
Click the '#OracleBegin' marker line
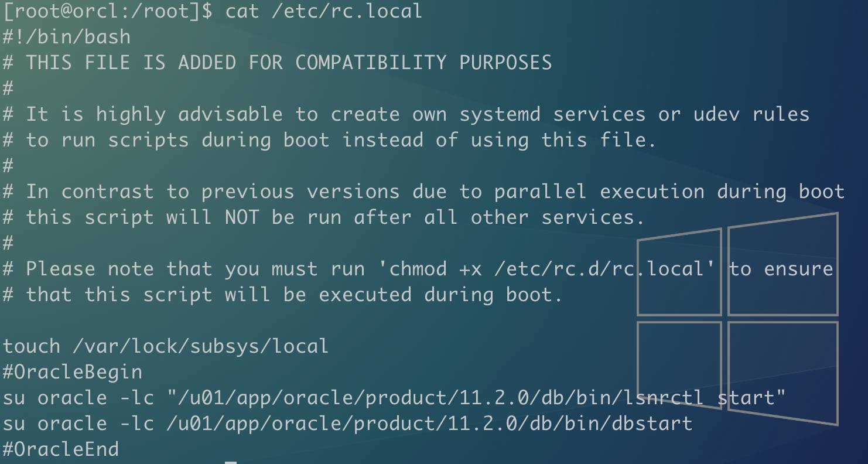72,372
